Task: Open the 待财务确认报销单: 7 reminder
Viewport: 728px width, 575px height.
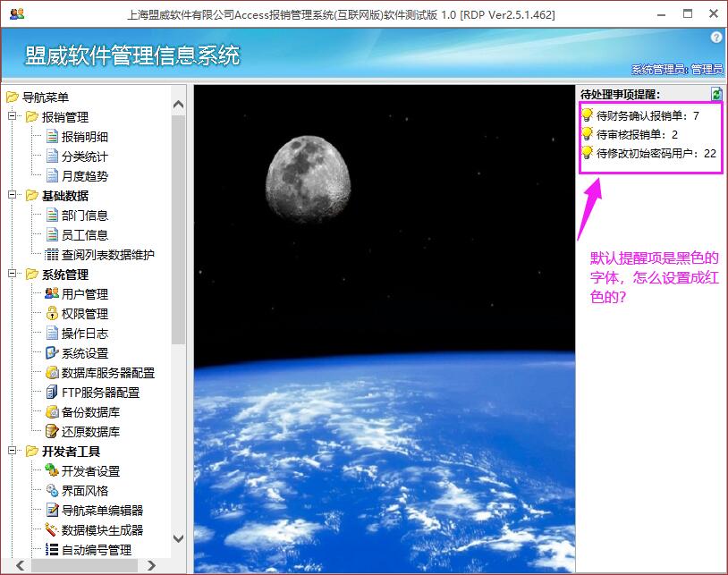Action: pos(648,115)
